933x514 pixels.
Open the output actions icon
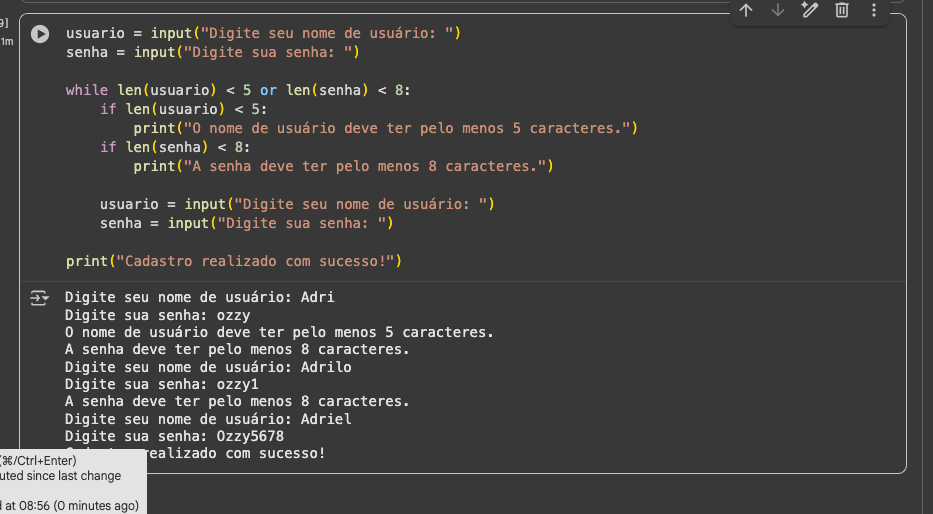pyautogui.click(x=39, y=298)
